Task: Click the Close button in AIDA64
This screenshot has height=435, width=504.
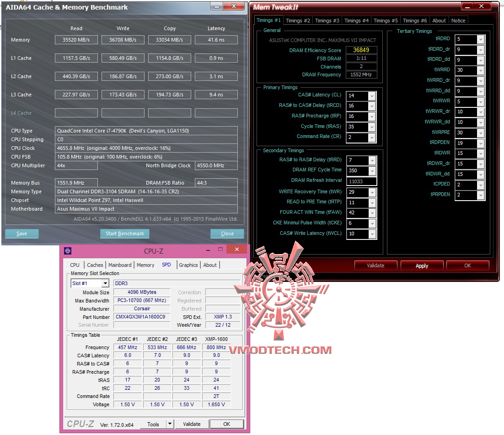Action: tap(227, 233)
